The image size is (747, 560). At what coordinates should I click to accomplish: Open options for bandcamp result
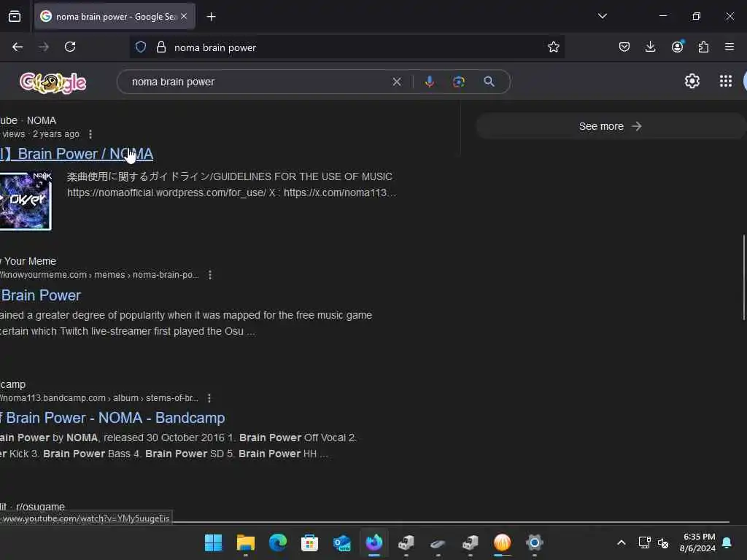[209, 398]
